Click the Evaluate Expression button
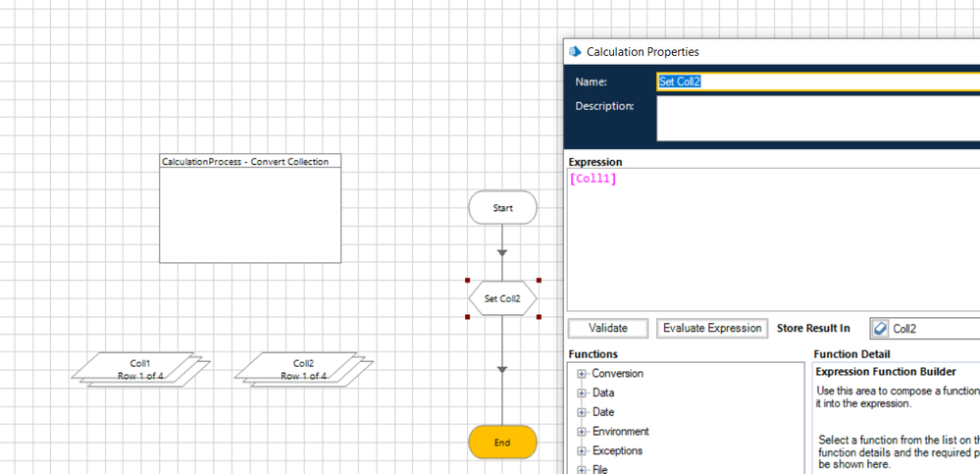The image size is (980, 474). (x=711, y=329)
